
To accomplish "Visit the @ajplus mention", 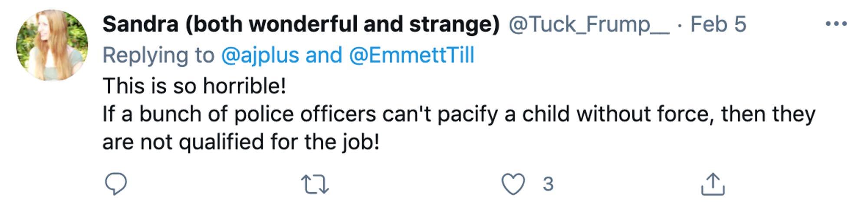I will 260,55.
